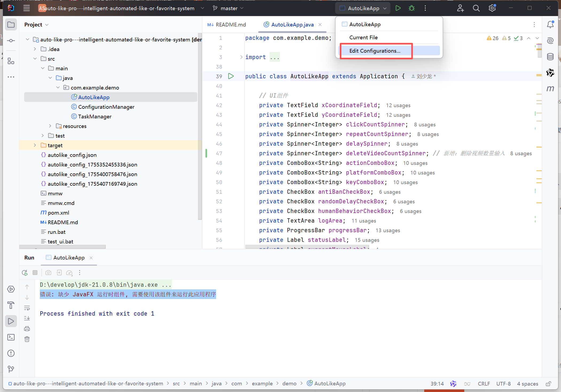Click the Rerun icon in Run panel

point(25,273)
